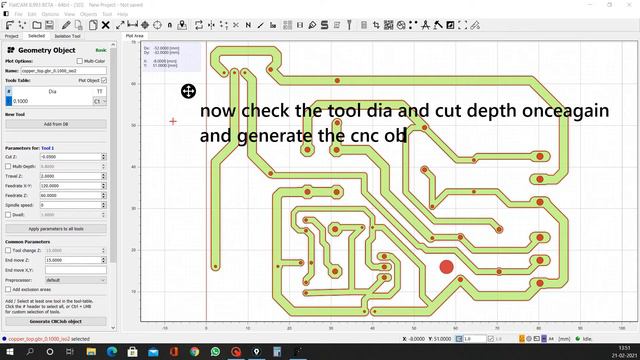The width and height of the screenshot is (640, 360).
Task: Enable the Dwell checkbox
Action: [8, 215]
